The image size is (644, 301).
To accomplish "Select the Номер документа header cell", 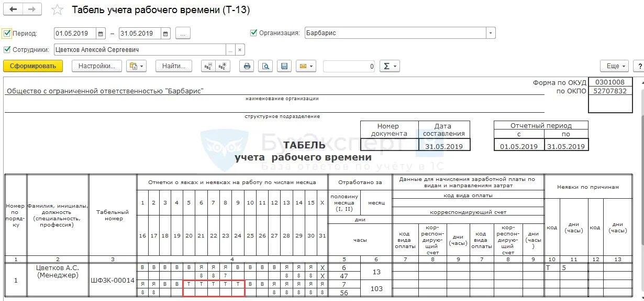I will (x=388, y=130).
